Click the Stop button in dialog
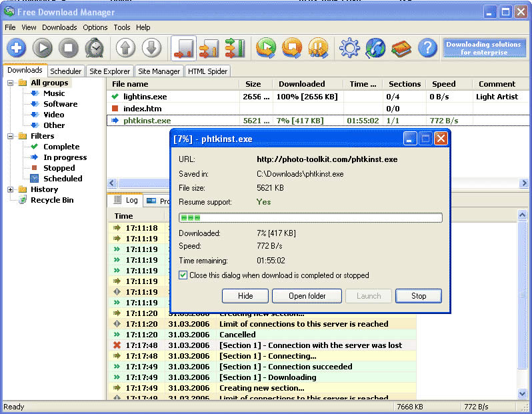This screenshot has height=414, width=532. point(418,296)
